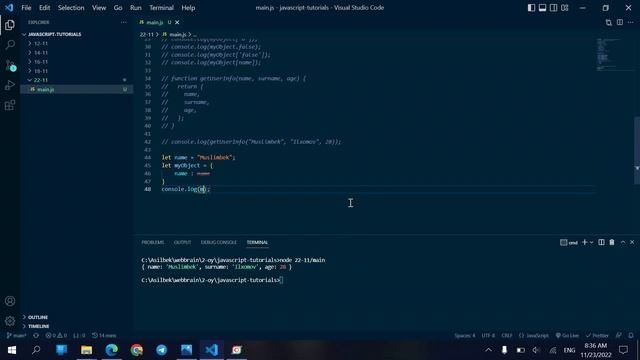Switch to the Output panel tab
Viewport: 640px width, 360px height.
[182, 242]
